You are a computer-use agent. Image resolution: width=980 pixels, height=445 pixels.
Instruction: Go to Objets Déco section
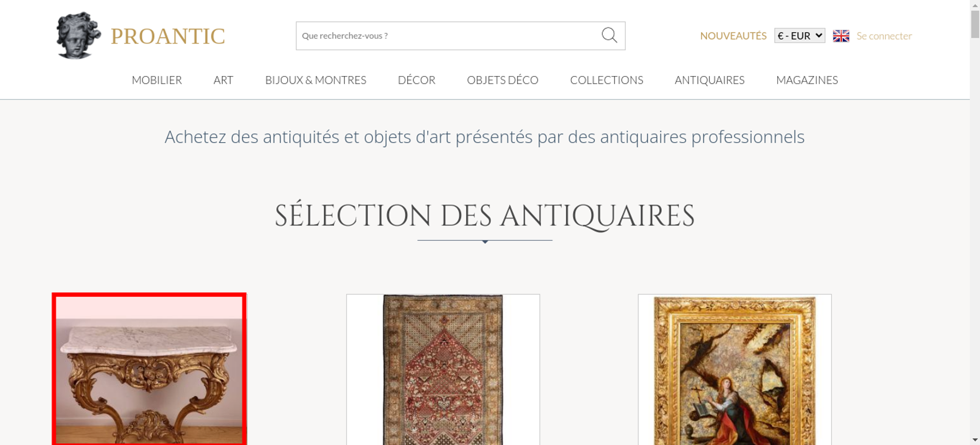click(x=502, y=80)
